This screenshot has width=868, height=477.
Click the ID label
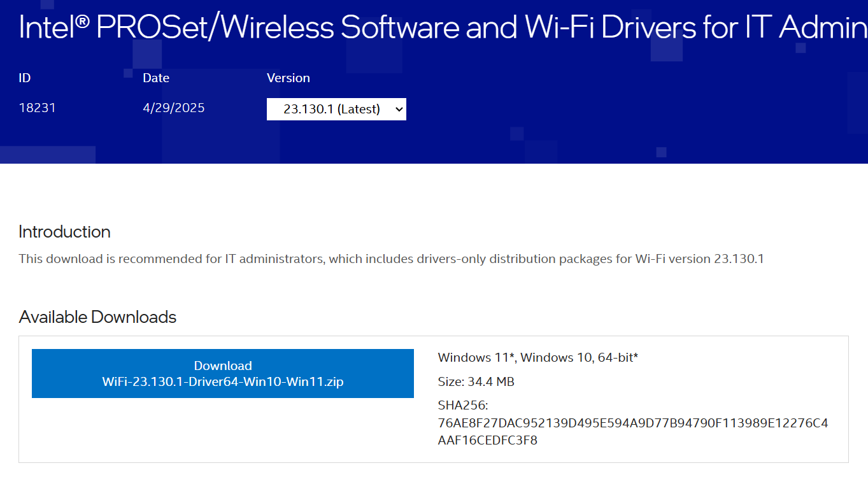(x=25, y=78)
